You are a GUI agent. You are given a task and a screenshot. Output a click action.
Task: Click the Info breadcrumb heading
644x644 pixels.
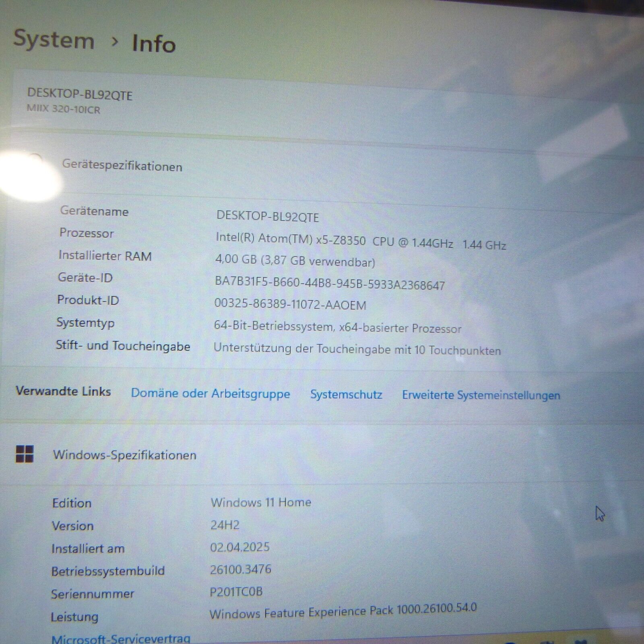pos(154,44)
